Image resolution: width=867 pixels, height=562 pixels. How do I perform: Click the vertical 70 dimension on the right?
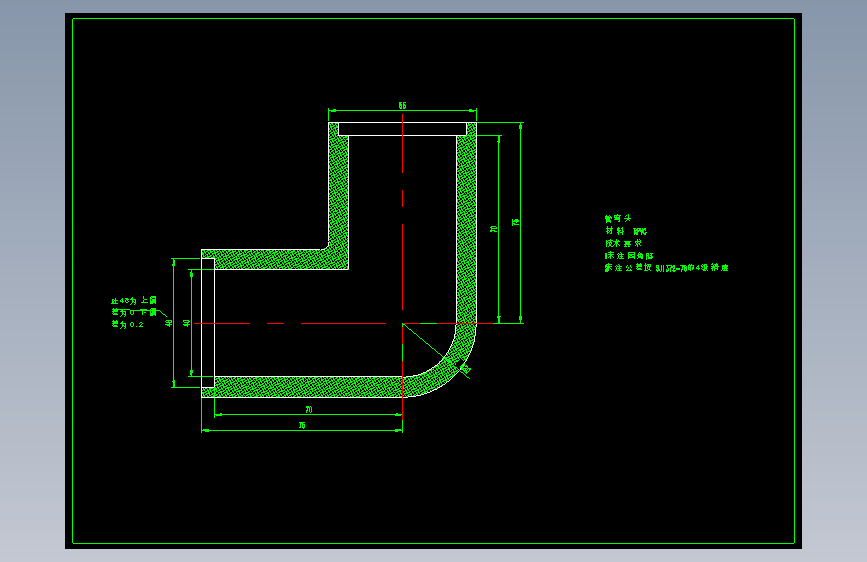[x=494, y=228]
